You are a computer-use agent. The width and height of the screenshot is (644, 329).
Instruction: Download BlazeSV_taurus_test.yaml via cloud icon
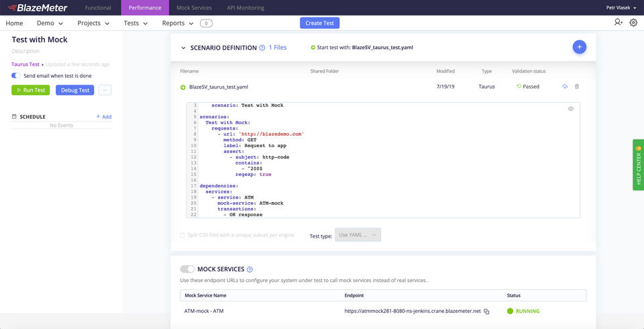pyautogui.click(x=565, y=87)
